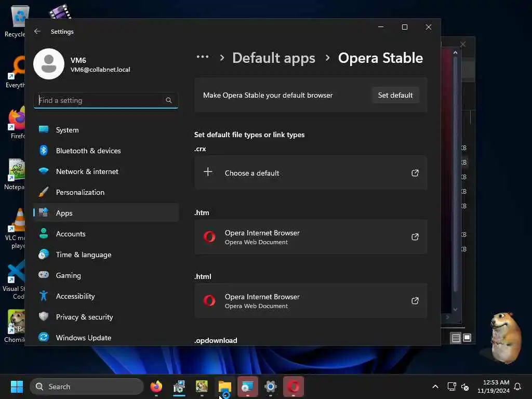Open System settings

106,130
